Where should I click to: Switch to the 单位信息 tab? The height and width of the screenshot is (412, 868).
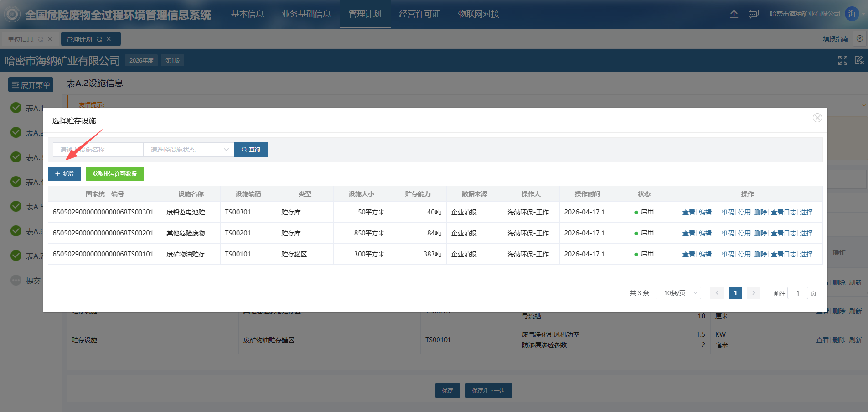click(21, 39)
